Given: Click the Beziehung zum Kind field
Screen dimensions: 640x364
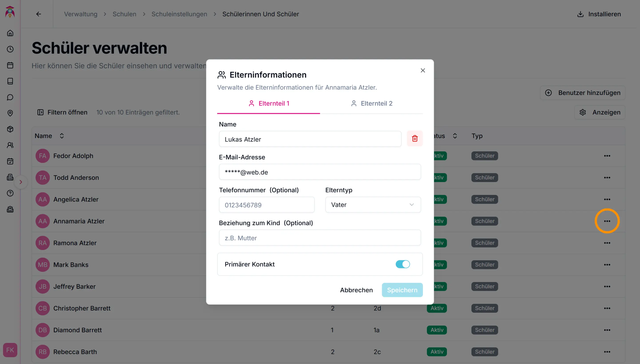Looking at the screenshot, I should [320, 238].
